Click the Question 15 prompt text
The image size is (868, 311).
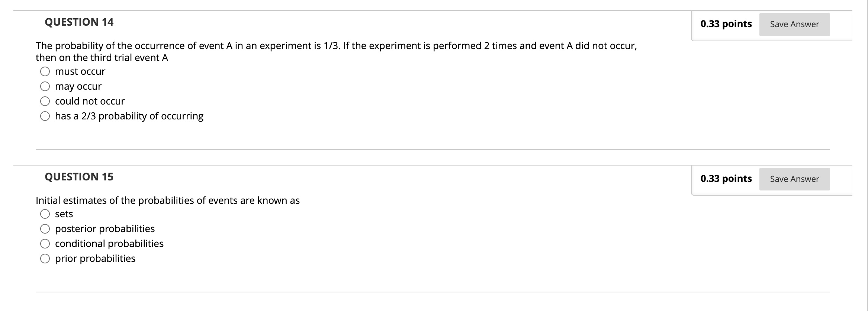click(167, 200)
